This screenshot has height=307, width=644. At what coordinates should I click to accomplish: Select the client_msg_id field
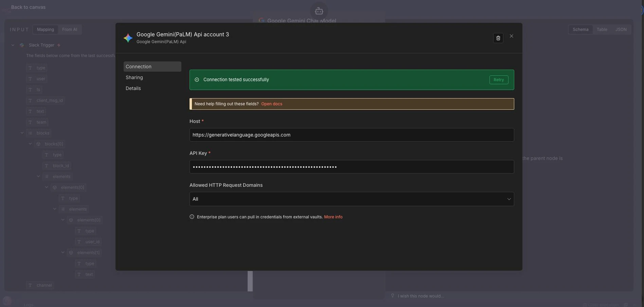click(x=46, y=101)
